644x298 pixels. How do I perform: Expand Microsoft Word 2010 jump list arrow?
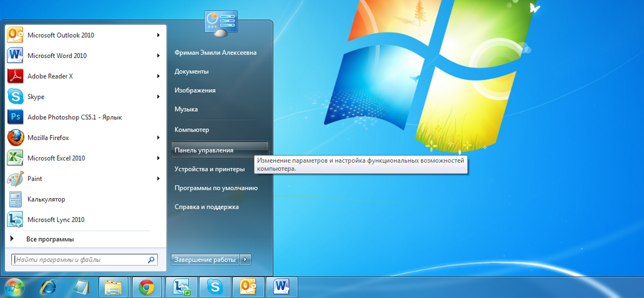click(158, 56)
